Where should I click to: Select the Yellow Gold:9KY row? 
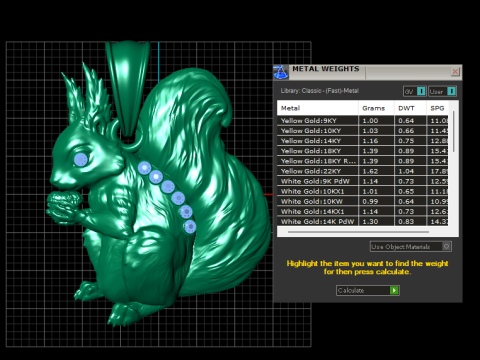coord(363,121)
